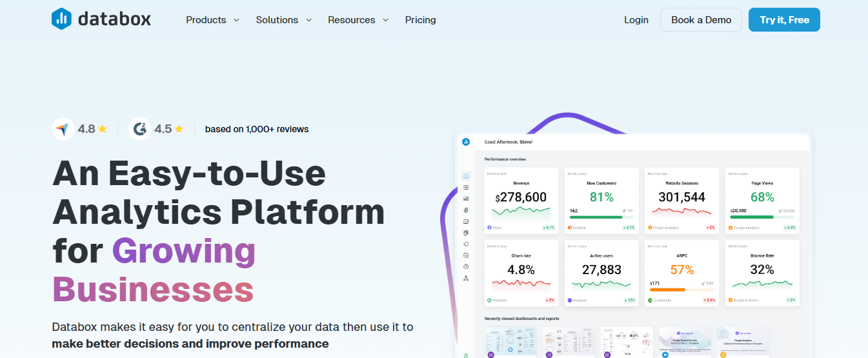The height and width of the screenshot is (358, 868).
Task: Click the green progress bar on Page Views
Action: coord(752,217)
